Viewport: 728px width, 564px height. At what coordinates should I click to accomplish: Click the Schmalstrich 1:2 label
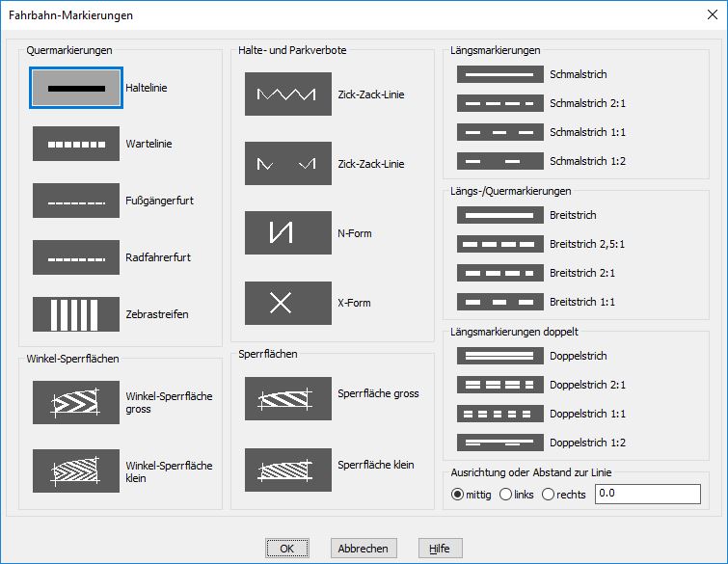click(588, 161)
